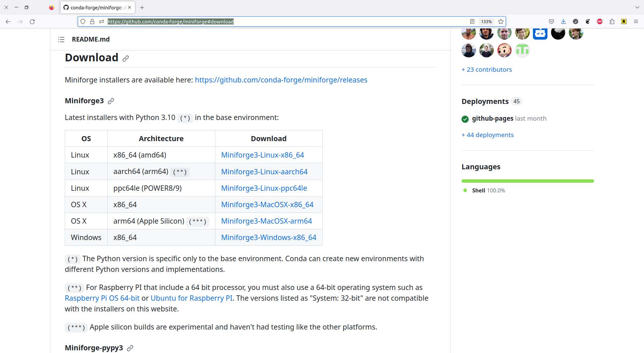Screen dimensions: 644x353
Task: Click the Languages sidebar heading
Action: tap(481, 167)
